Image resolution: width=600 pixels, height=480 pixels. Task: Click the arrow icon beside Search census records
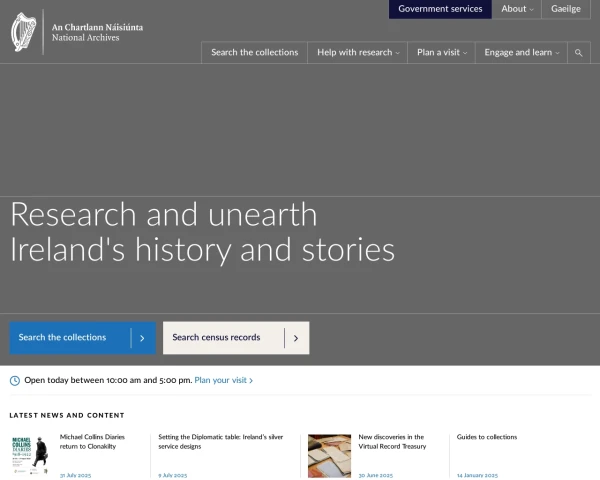[296, 338]
